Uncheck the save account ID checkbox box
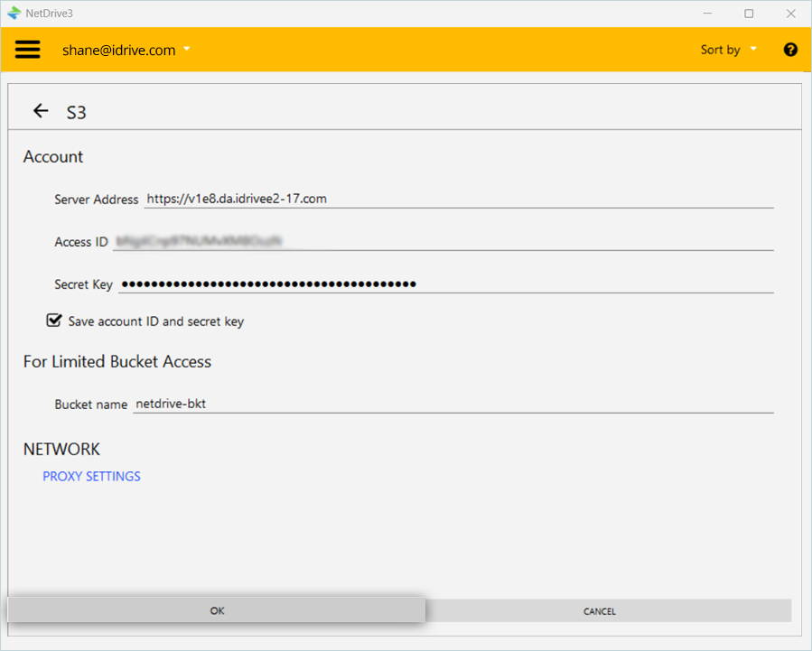This screenshot has width=812, height=651. pyautogui.click(x=54, y=321)
